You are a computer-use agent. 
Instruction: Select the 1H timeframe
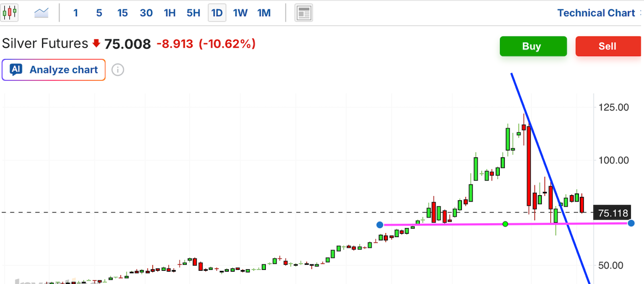tap(170, 13)
